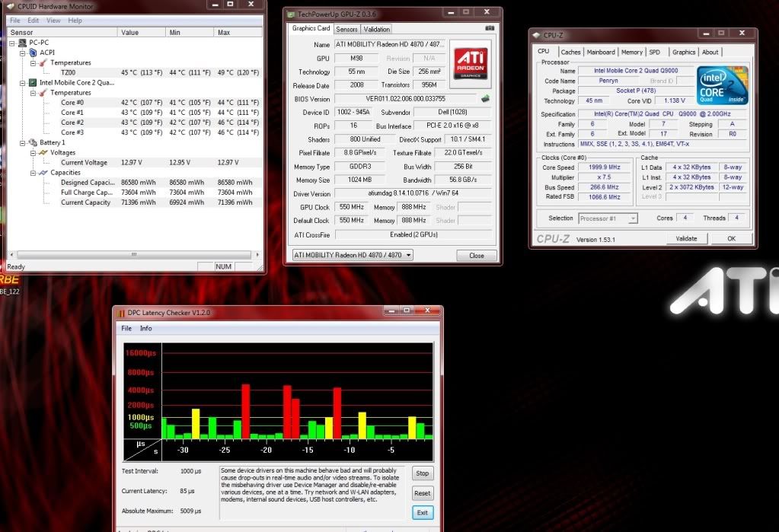Click the Voltages icon under Battery 1

(43, 152)
